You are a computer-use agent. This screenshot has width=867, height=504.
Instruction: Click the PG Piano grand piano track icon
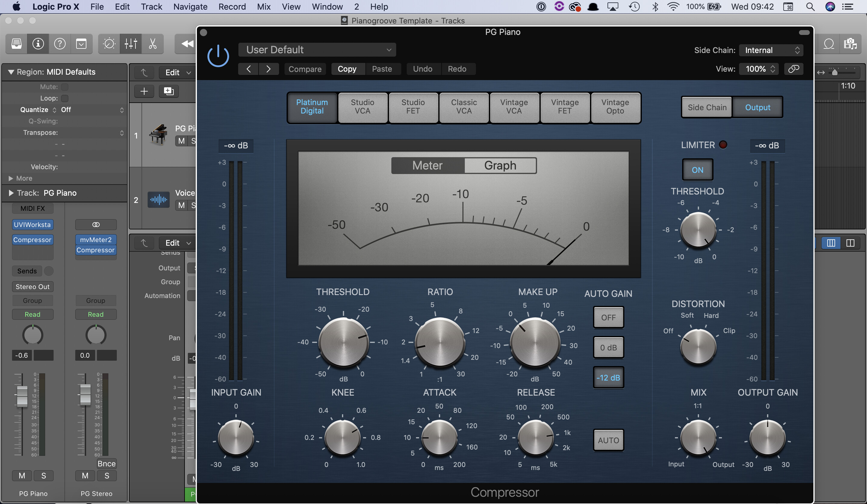(158, 135)
